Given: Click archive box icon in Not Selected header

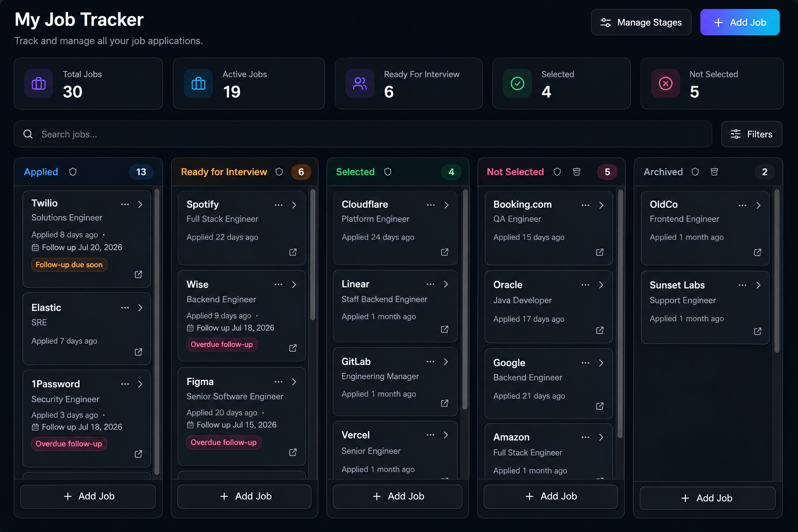Looking at the screenshot, I should point(577,172).
